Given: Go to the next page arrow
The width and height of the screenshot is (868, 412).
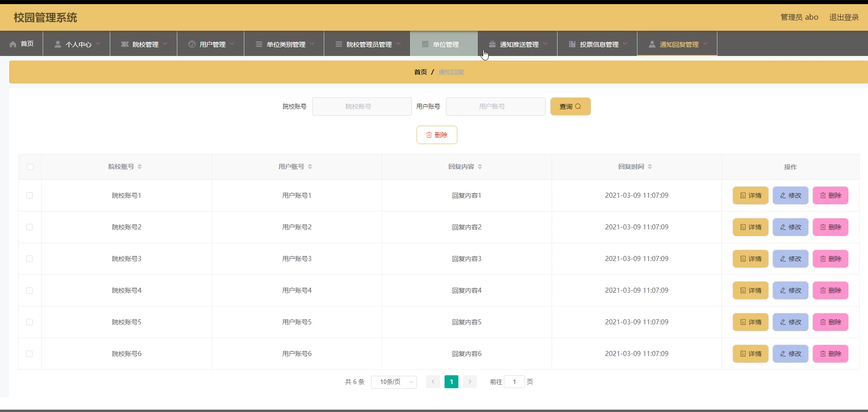Looking at the screenshot, I should (x=470, y=382).
